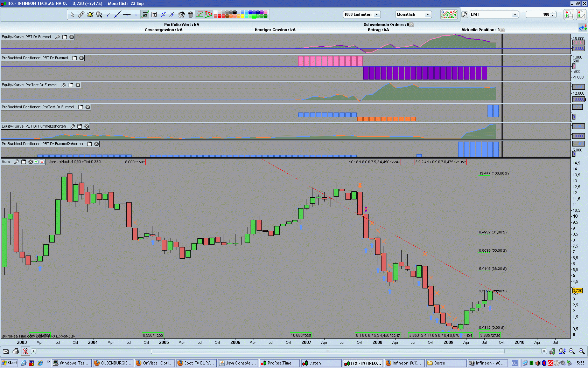Pick the dashed segment tool

163,14
